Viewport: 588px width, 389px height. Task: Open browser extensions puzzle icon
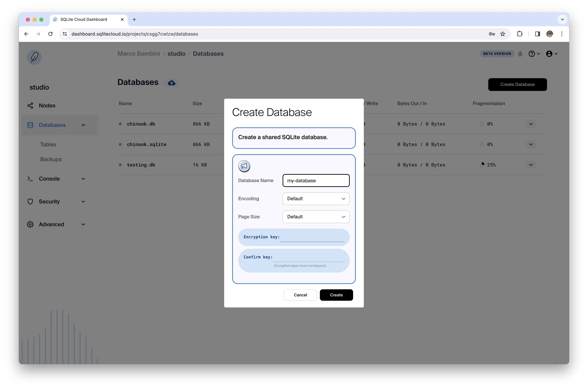(x=519, y=34)
